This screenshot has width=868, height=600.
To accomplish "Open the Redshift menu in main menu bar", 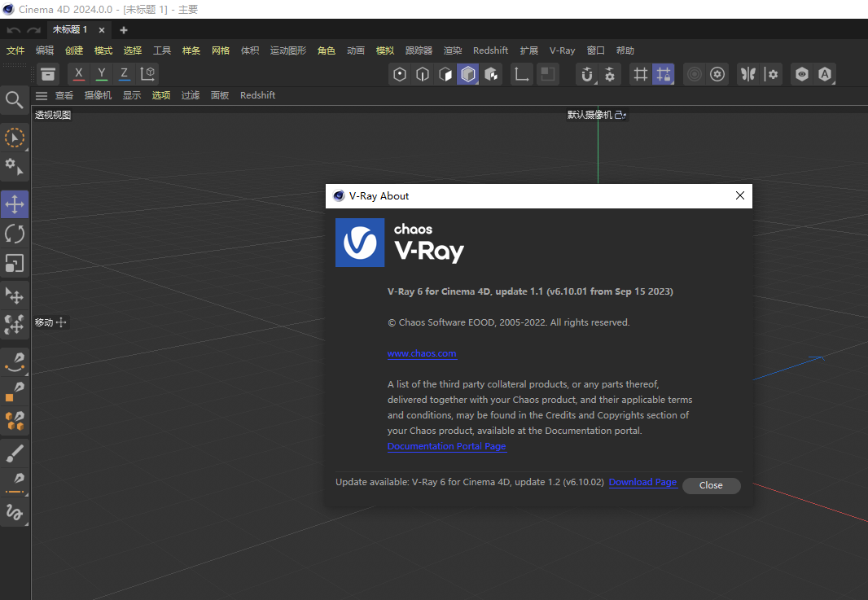I will tap(490, 50).
